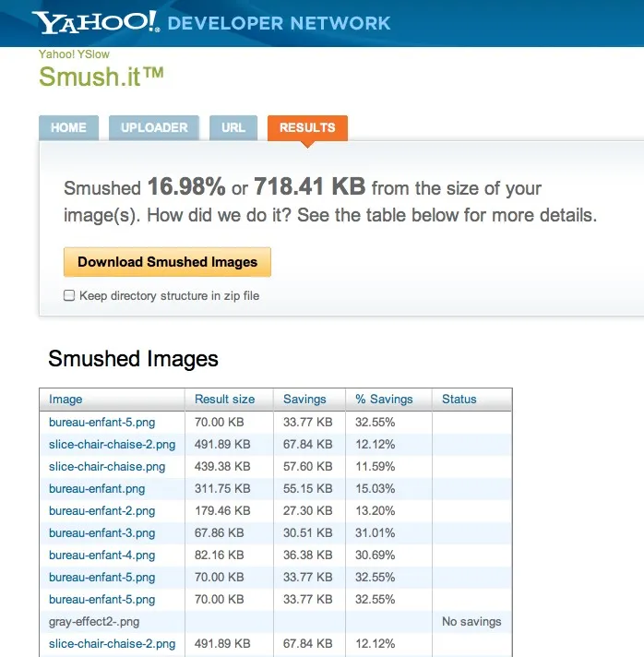Viewport: 644px width, 657px height.
Task: Select the 57.60 KB savings cell
Action: tap(308, 466)
